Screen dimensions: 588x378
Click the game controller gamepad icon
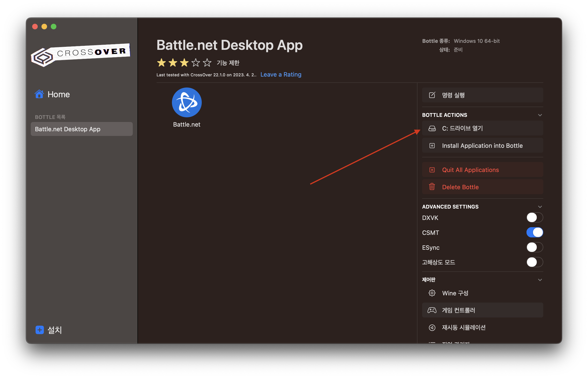[x=432, y=310]
